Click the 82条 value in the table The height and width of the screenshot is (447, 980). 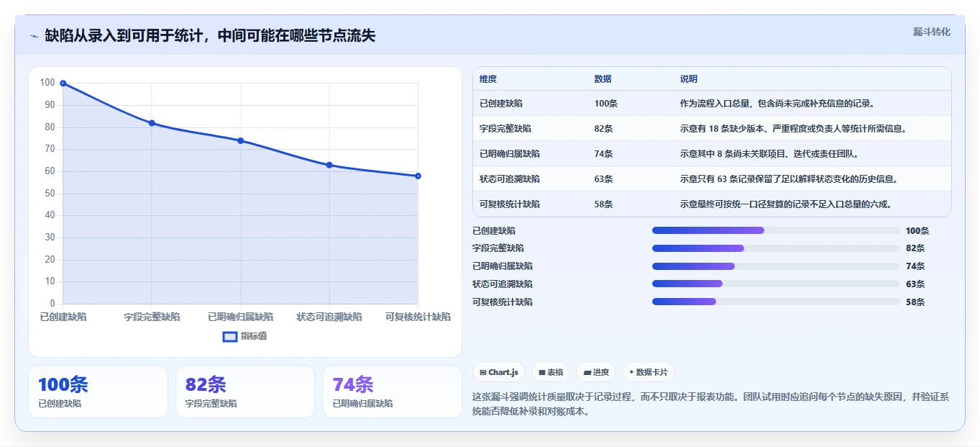pyautogui.click(x=604, y=129)
